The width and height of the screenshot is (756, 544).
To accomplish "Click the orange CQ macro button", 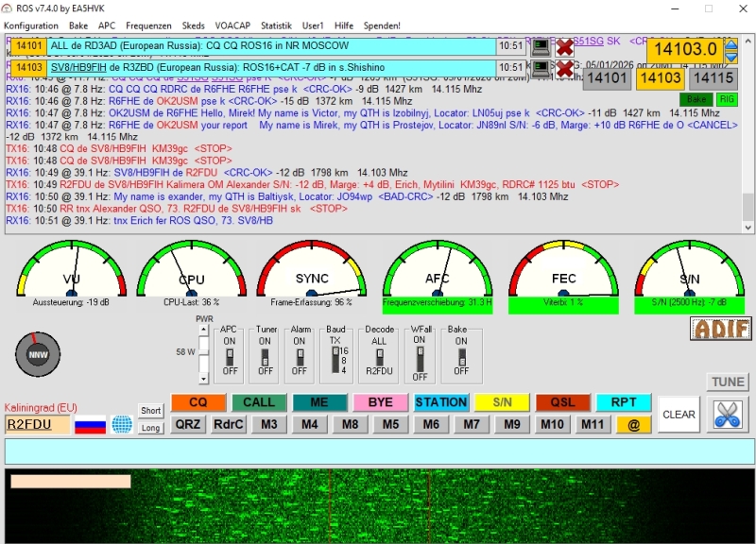I will pyautogui.click(x=198, y=402).
